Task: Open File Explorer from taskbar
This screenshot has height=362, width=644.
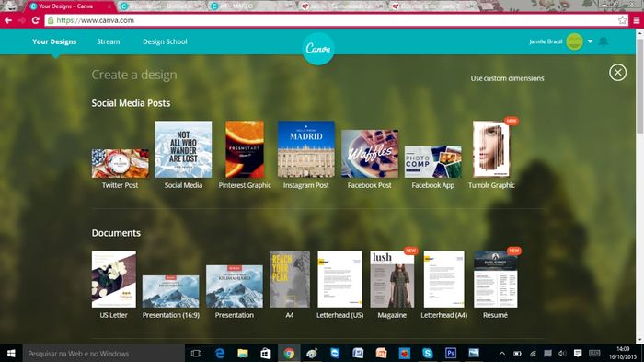Action: 243,354
